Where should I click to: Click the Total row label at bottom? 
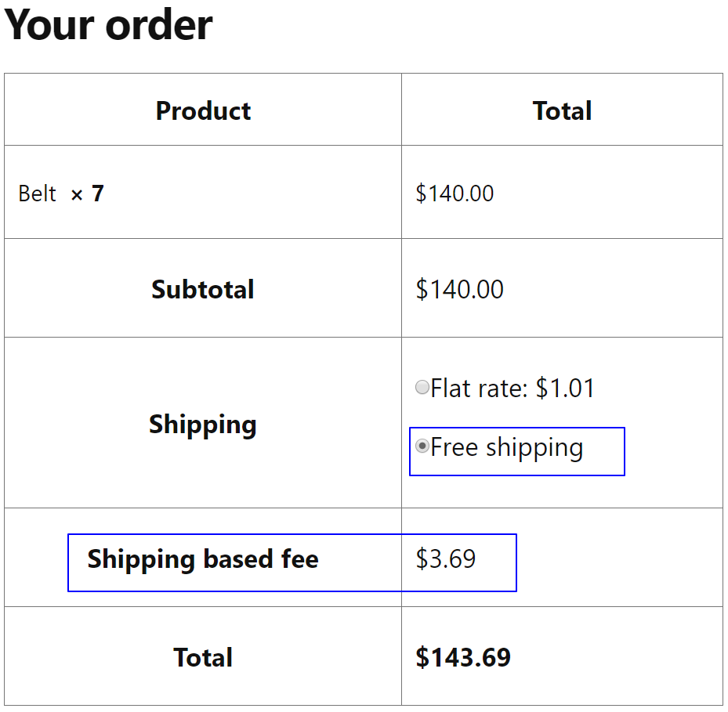[202, 657]
